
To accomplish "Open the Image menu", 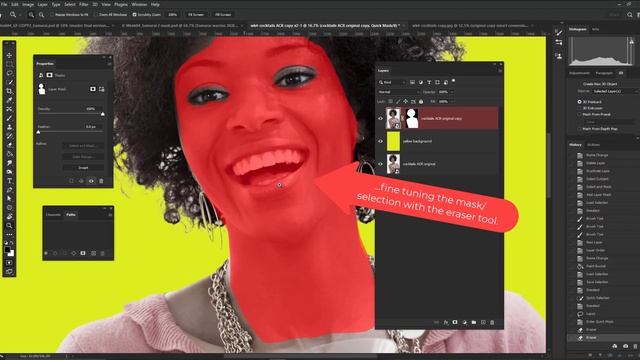I will [x=28, y=4].
